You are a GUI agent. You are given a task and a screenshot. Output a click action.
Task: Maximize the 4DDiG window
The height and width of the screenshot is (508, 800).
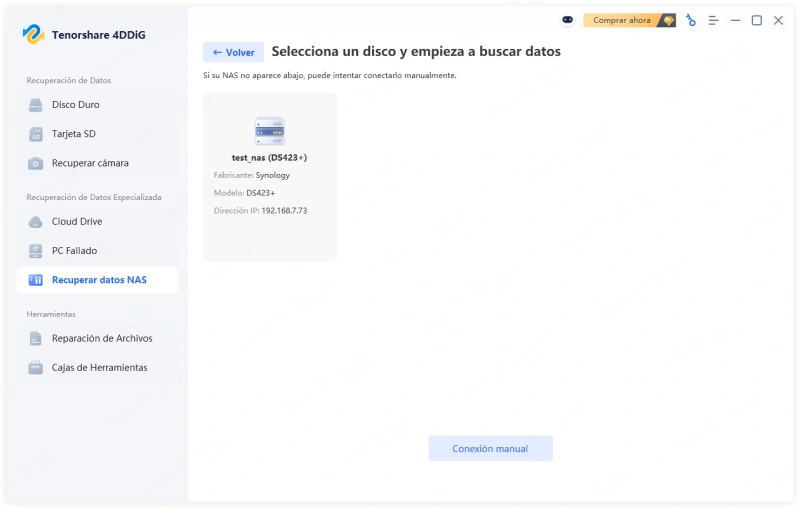(757, 20)
